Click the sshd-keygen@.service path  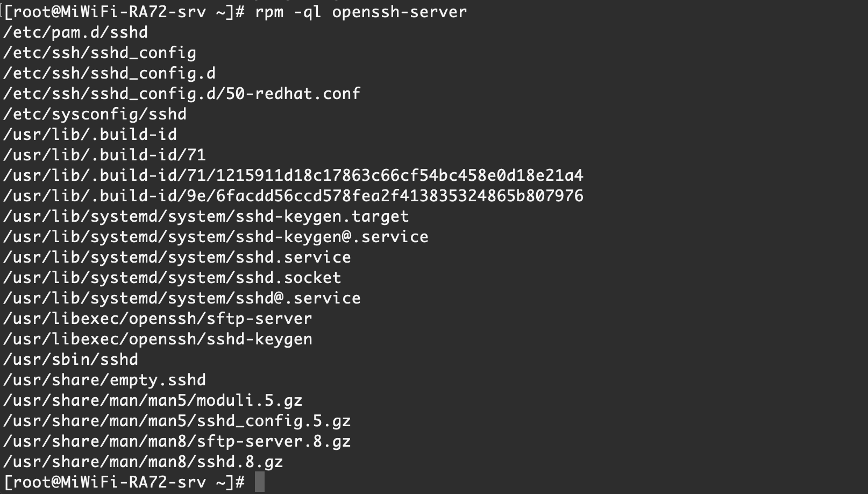216,237
